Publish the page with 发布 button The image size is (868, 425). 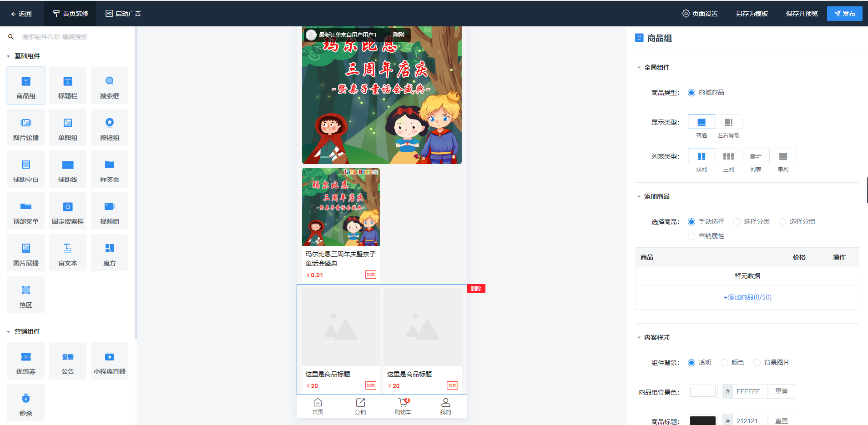point(845,14)
